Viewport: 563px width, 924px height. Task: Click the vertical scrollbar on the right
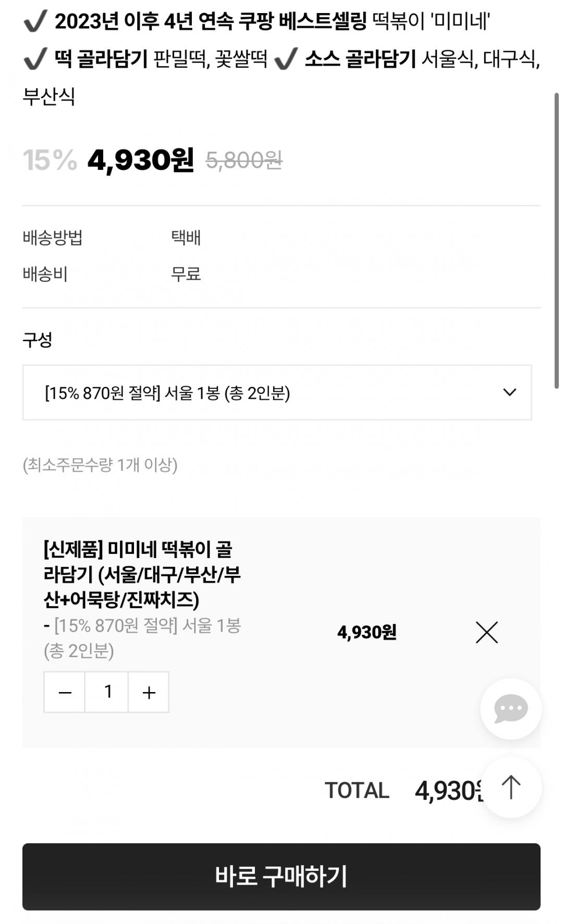(556, 240)
